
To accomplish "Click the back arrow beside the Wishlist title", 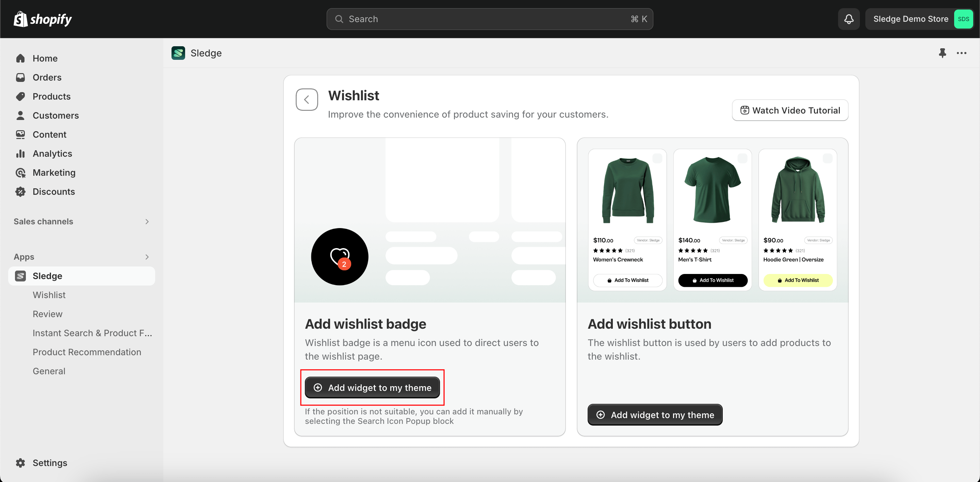I will coord(307,100).
